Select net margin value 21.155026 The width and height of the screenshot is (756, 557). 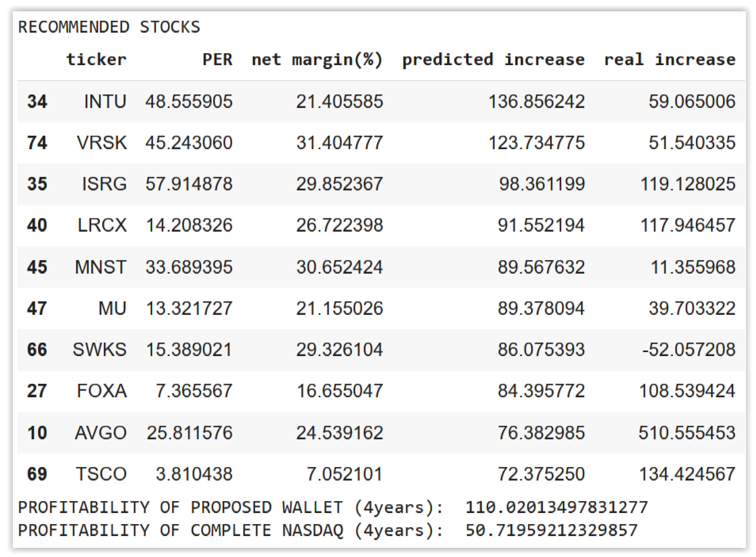[340, 309]
